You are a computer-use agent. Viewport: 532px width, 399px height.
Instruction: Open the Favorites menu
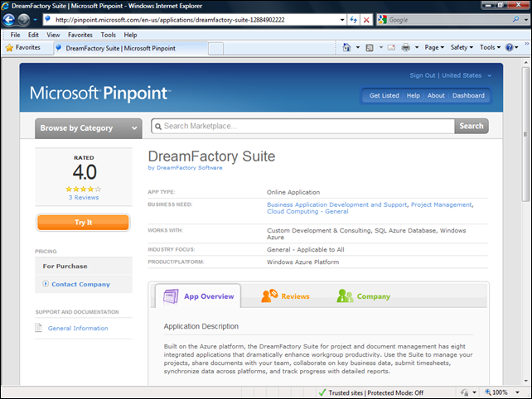[x=80, y=35]
